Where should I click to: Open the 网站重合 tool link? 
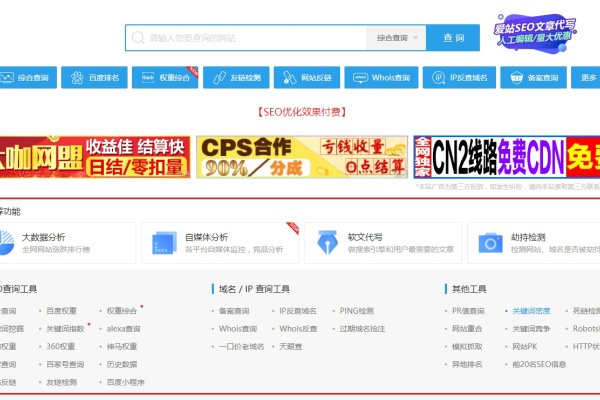[x=467, y=329]
